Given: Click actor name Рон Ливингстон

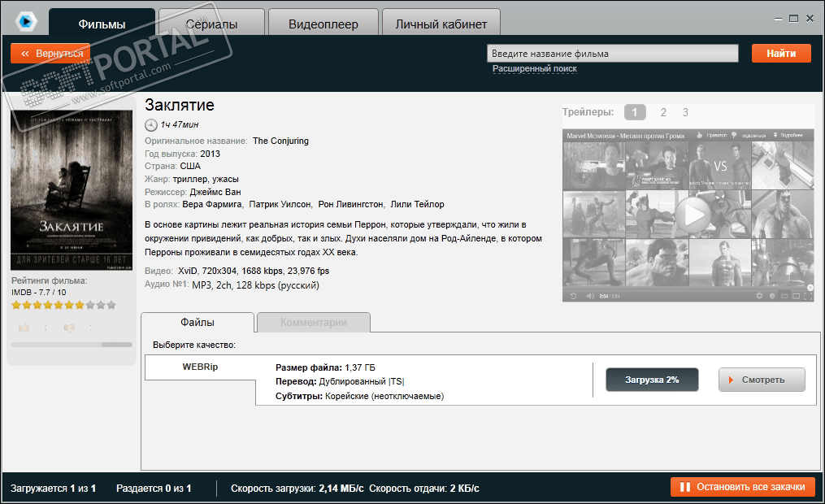Looking at the screenshot, I should pos(351,204).
